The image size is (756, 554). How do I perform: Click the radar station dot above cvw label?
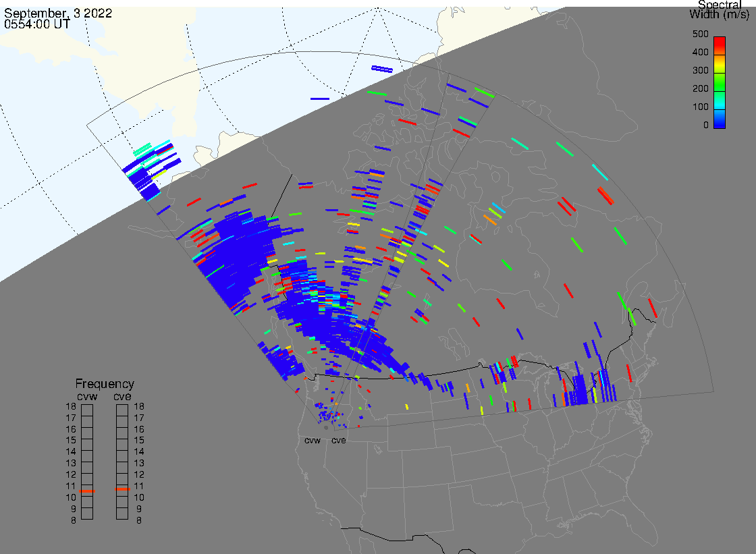point(326,428)
